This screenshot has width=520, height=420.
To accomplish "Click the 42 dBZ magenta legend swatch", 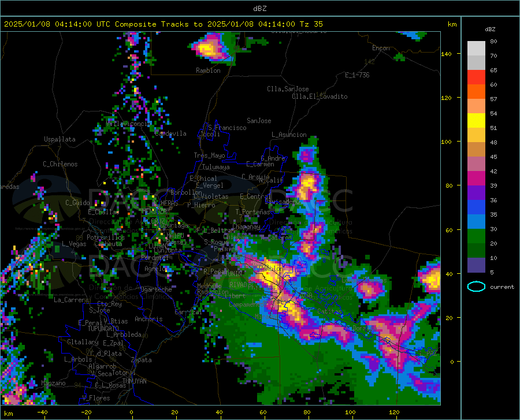I will pyautogui.click(x=476, y=179).
